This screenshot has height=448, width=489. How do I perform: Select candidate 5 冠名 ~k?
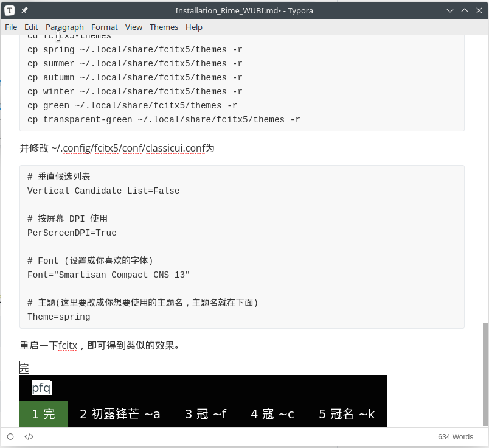coord(347,414)
